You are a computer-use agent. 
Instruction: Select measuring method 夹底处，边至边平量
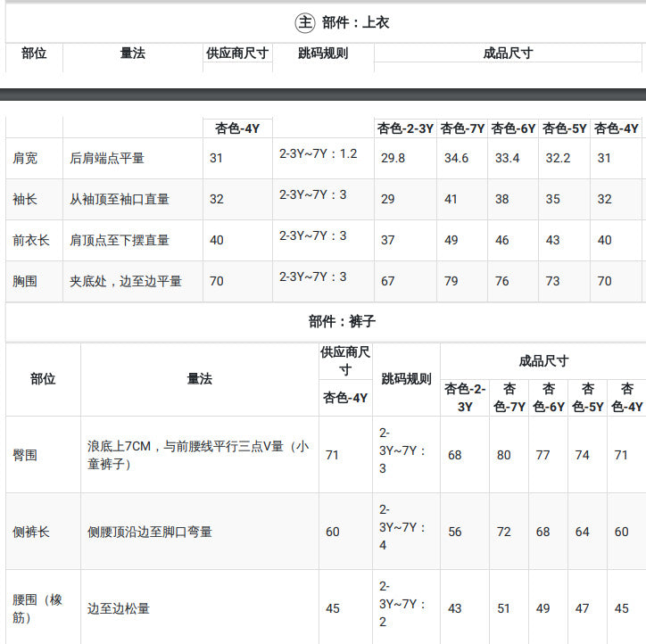(x=126, y=281)
